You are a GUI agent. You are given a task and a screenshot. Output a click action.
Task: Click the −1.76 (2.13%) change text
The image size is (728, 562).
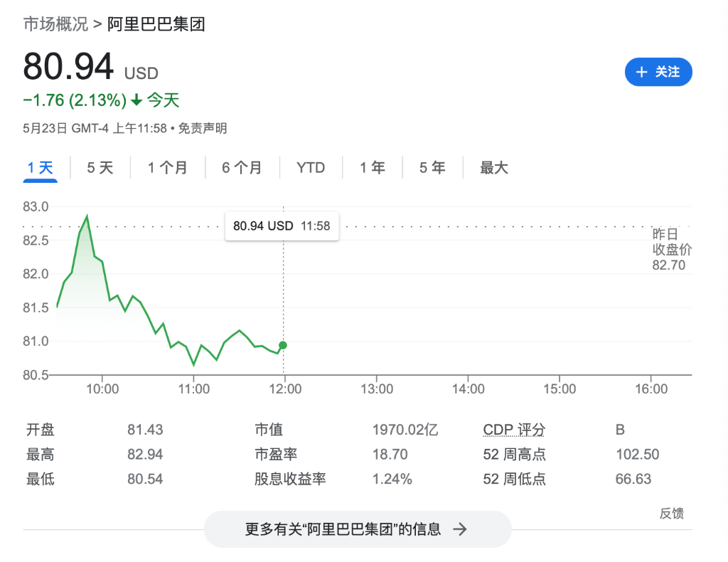click(x=75, y=100)
